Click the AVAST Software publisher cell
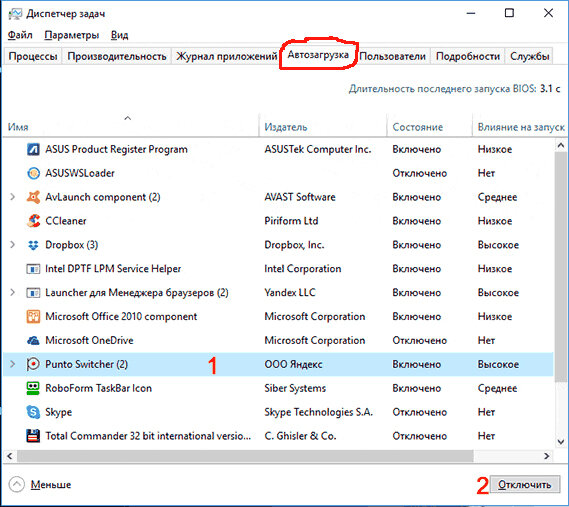Image resolution: width=569 pixels, height=507 pixels. 300,197
